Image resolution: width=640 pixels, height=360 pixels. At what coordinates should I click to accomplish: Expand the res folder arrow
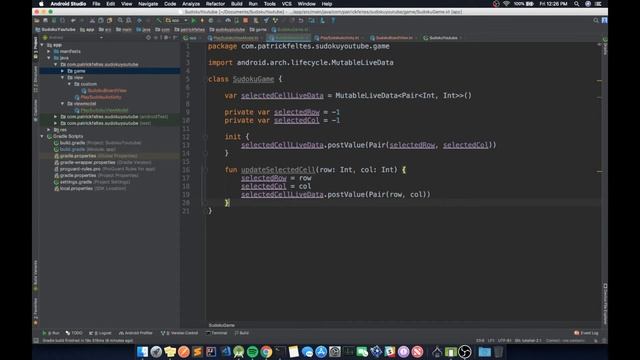49,130
